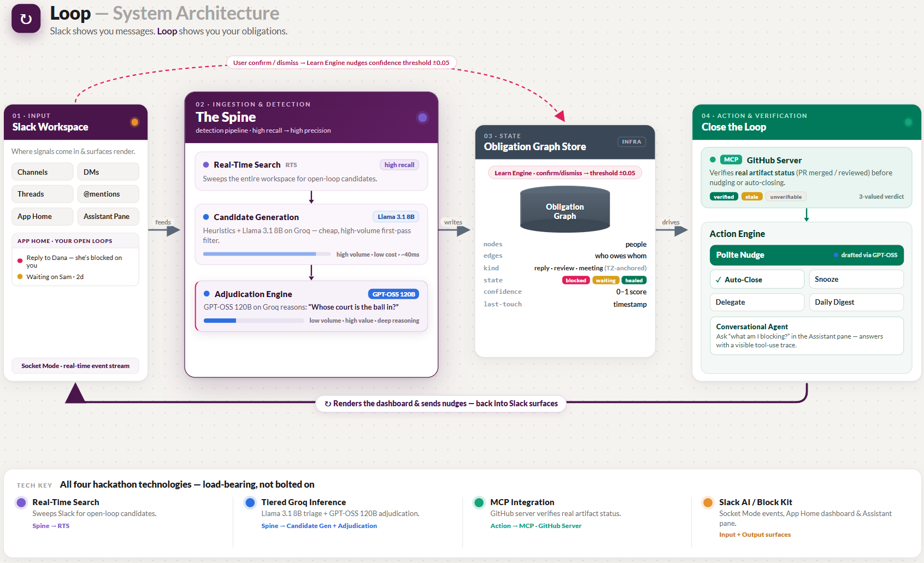This screenshot has width=924, height=563.
Task: Click the Auto-Close action
Action: point(757,280)
